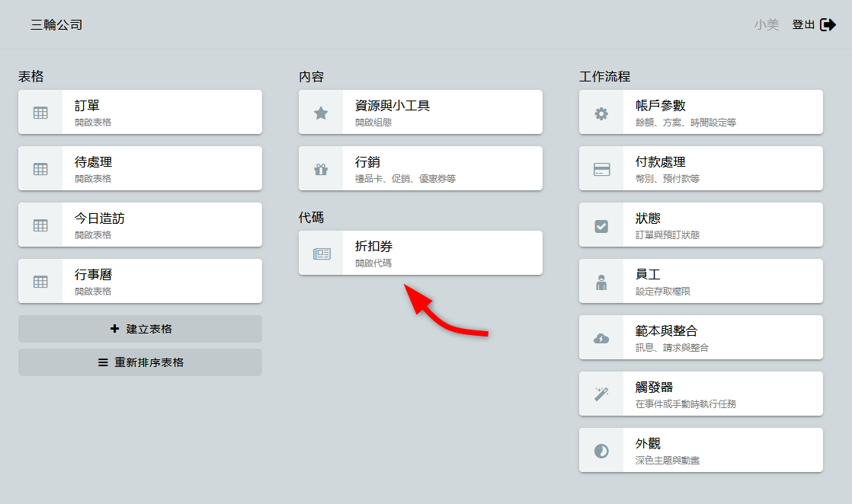
Task: Open the 今日造訪 table
Action: [x=140, y=225]
